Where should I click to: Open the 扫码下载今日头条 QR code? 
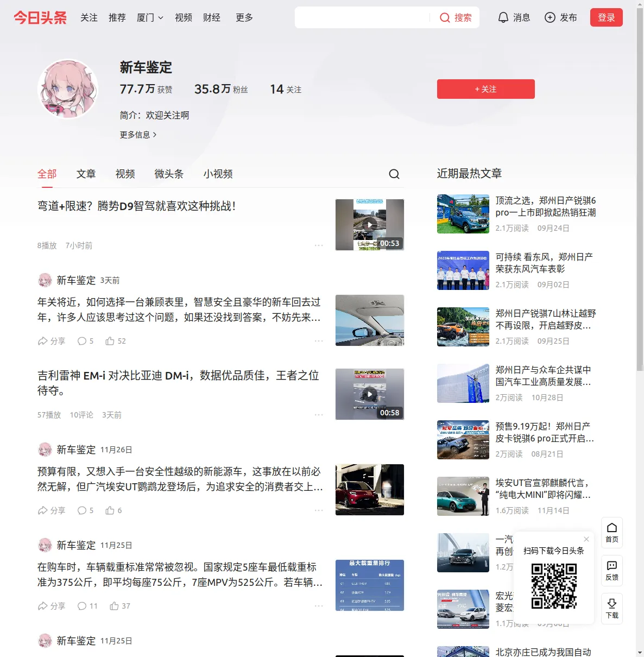pyautogui.click(x=554, y=586)
